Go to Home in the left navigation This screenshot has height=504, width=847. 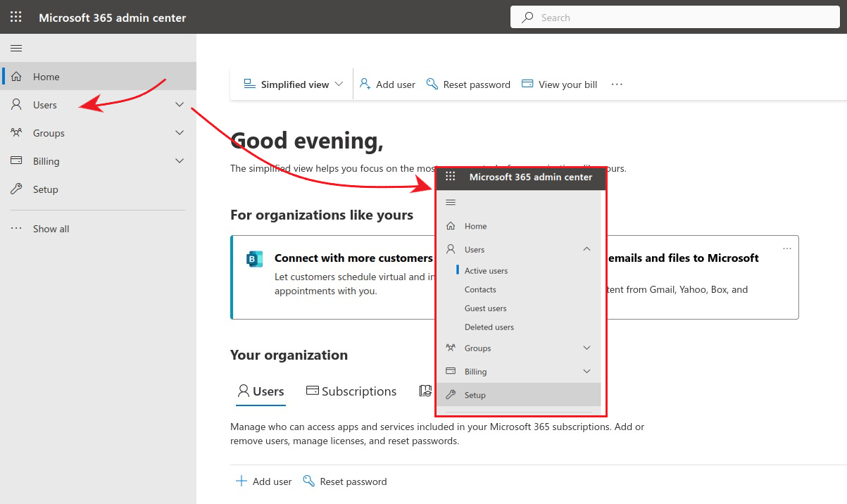[98, 76]
